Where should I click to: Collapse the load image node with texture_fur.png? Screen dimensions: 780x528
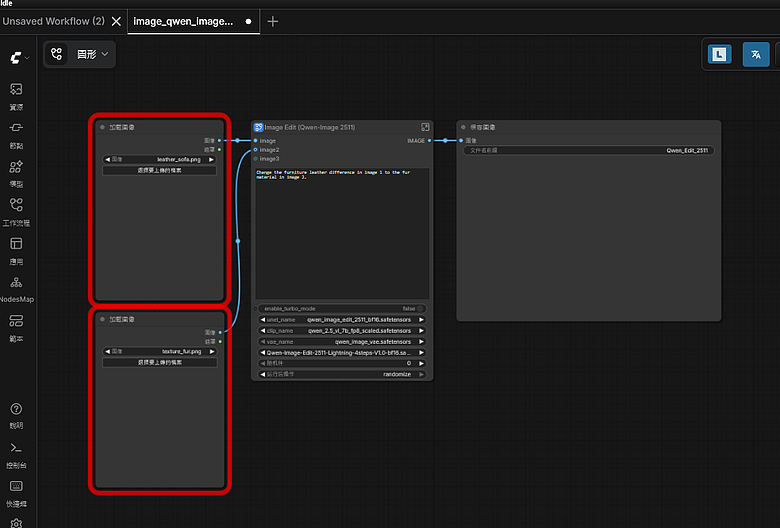(x=102, y=319)
